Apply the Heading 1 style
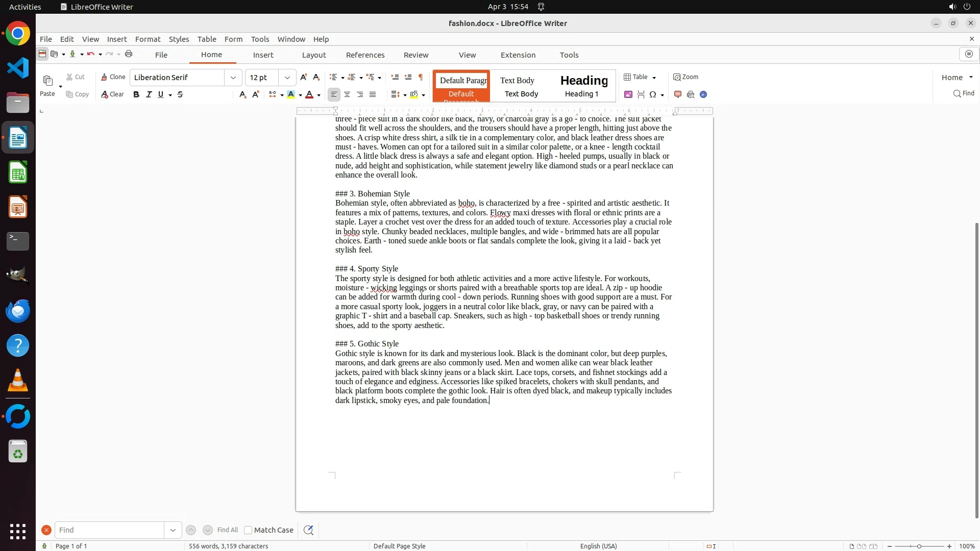 (x=583, y=86)
